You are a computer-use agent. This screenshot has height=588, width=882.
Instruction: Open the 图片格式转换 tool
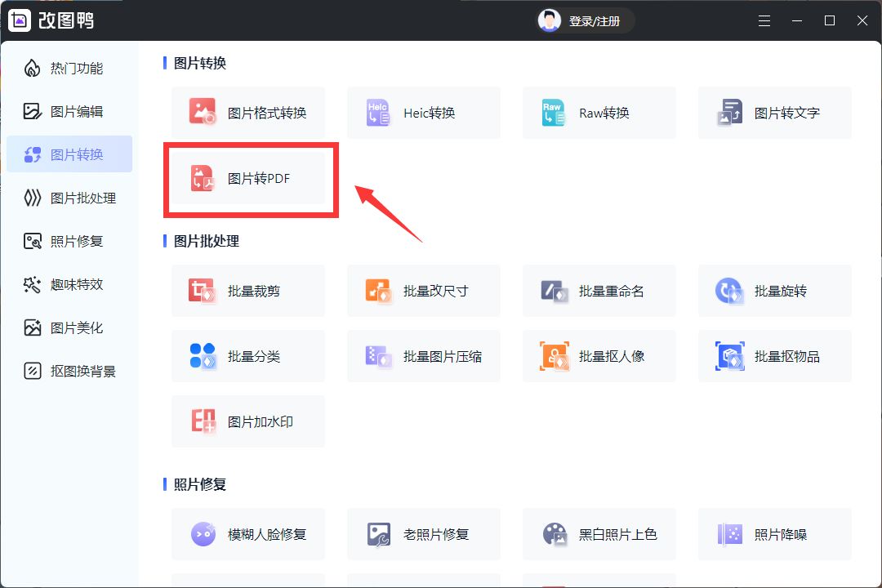pos(248,113)
